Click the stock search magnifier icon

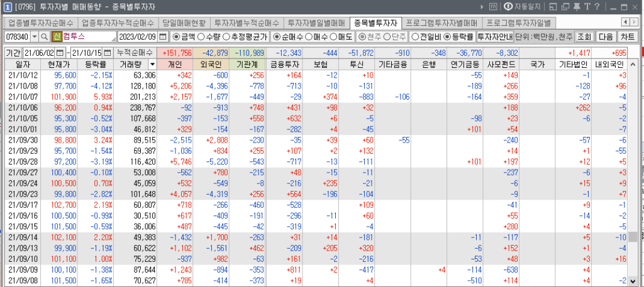[x=45, y=37]
